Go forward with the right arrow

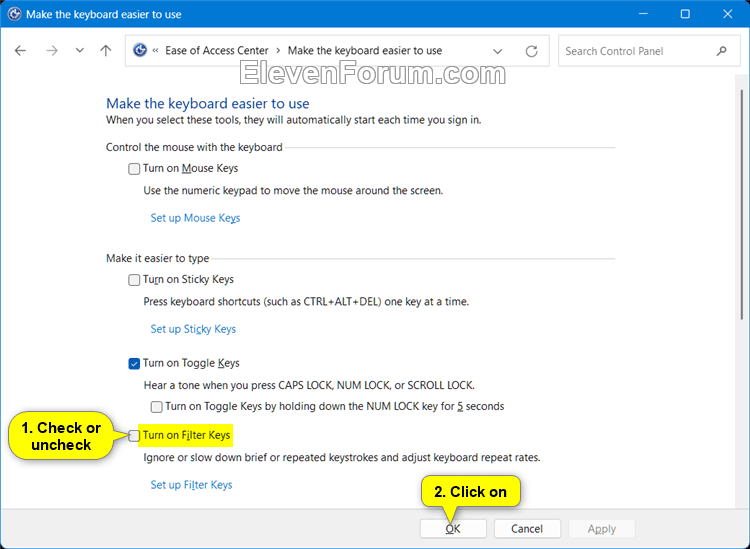[x=52, y=51]
